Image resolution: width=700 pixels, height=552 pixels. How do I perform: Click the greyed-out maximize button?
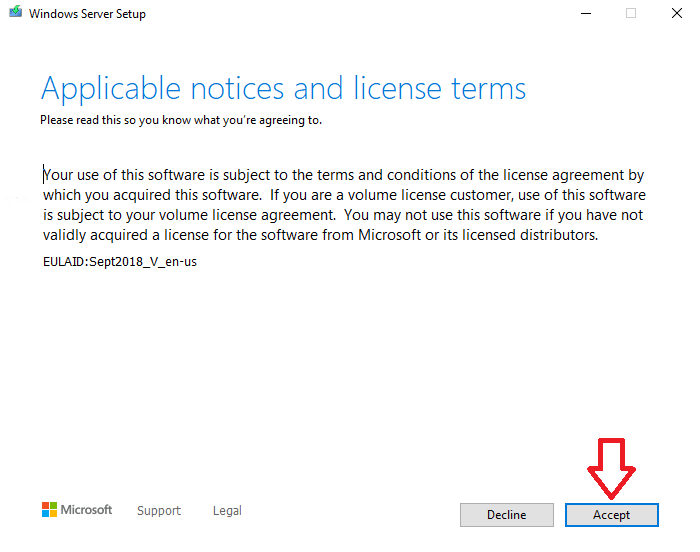pos(631,14)
